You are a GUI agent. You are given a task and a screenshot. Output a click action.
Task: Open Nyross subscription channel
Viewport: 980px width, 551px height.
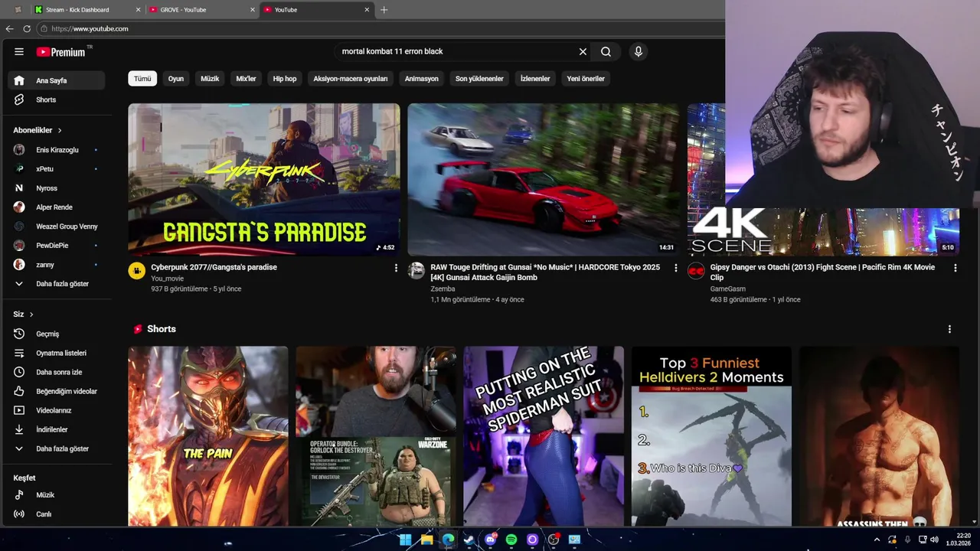point(56,188)
